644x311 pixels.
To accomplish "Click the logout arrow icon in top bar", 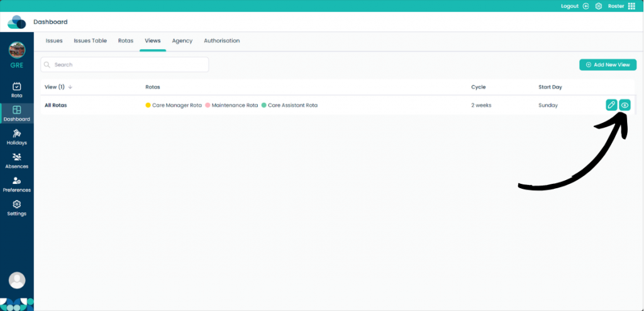I will tap(586, 6).
